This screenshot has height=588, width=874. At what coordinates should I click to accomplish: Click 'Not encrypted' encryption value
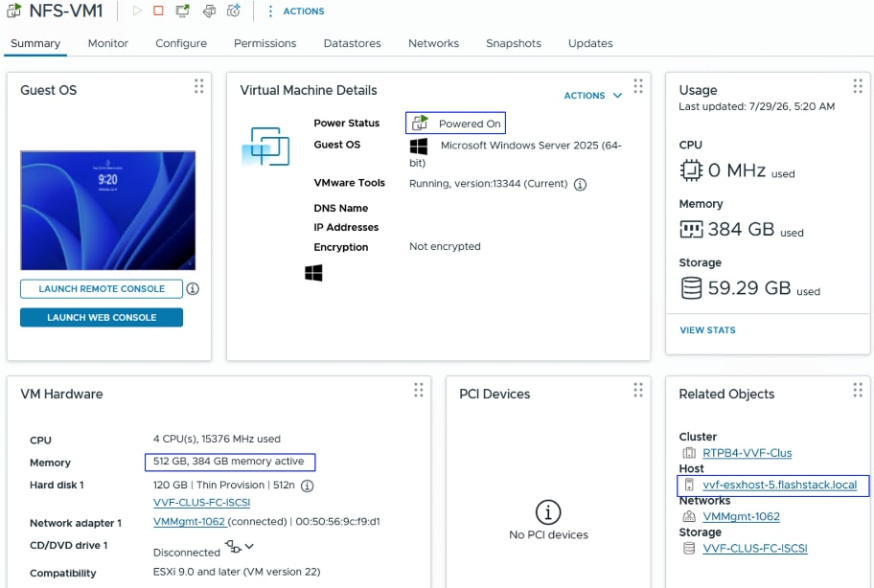(445, 247)
